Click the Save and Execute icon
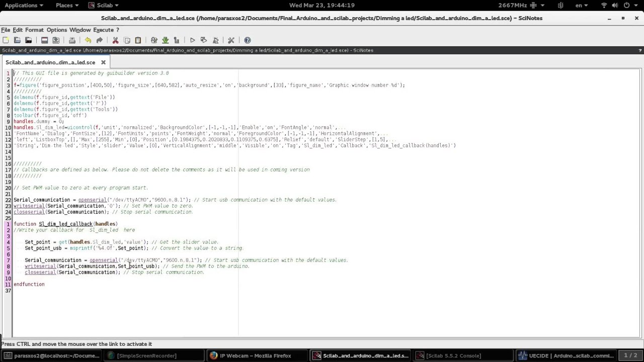644x362 pixels. coord(204,40)
